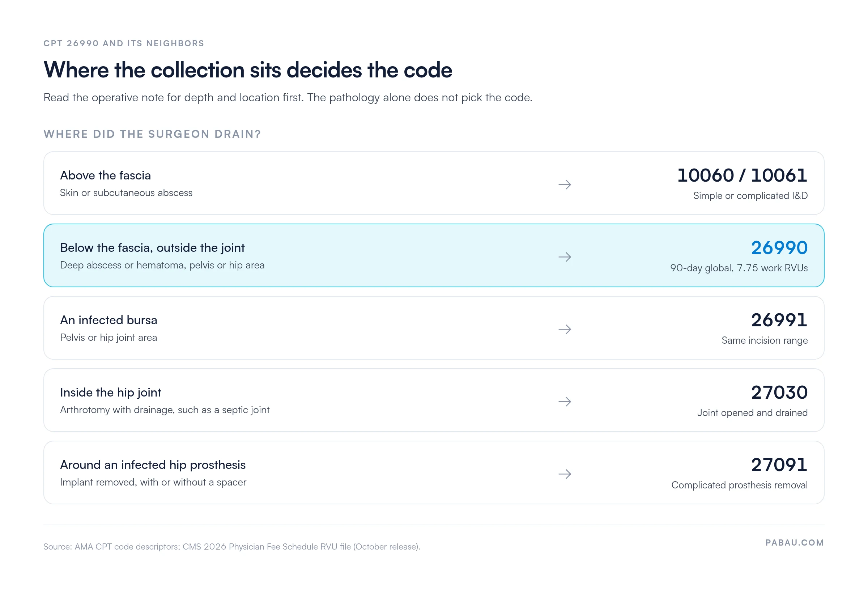
Task: Select the code 26991
Action: 779,320
